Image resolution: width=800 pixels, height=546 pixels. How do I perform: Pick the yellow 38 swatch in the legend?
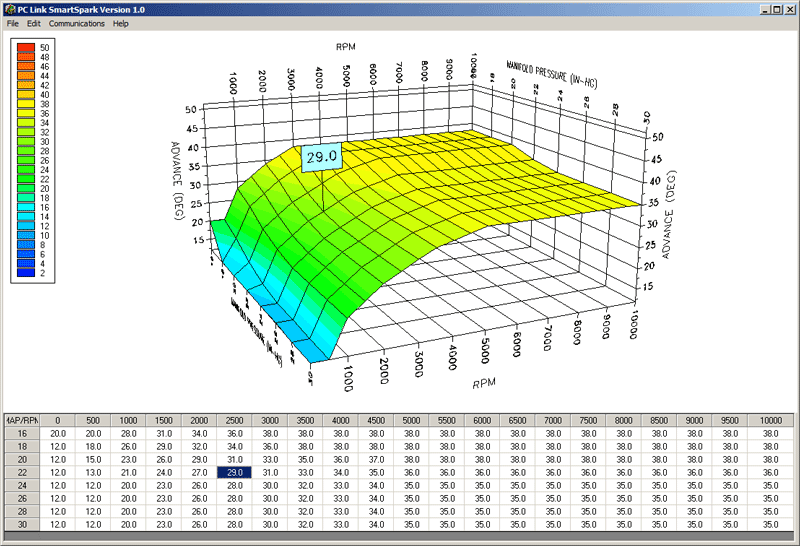point(26,104)
